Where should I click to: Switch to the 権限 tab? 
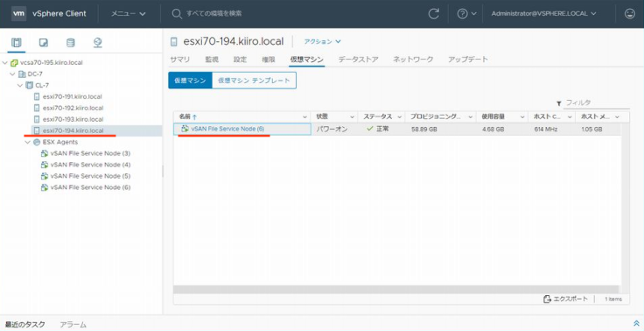(269, 60)
